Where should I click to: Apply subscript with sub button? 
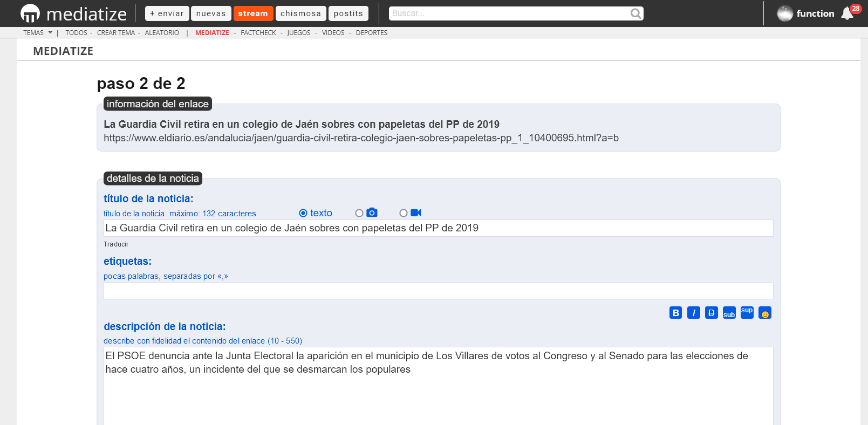(729, 313)
